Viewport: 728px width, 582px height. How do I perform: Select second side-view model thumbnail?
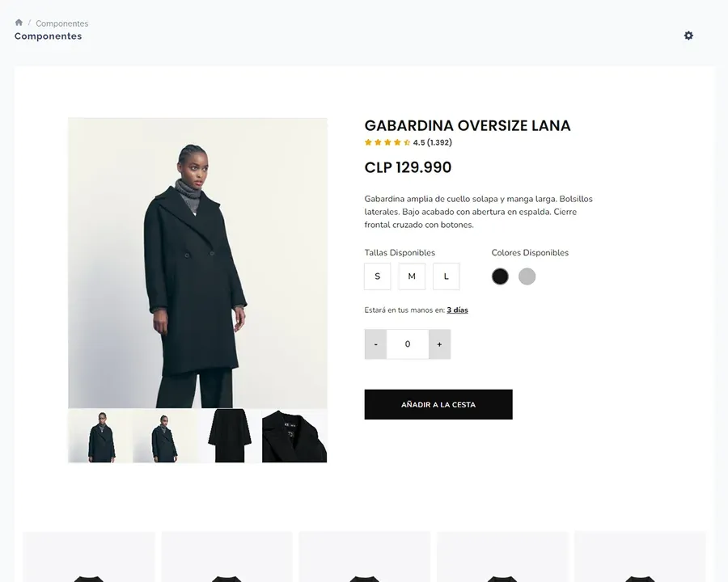click(x=165, y=436)
